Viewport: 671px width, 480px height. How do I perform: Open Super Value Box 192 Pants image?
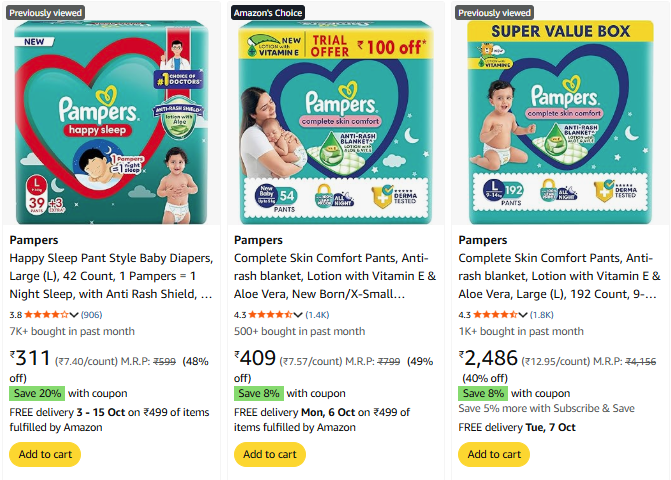(561, 122)
